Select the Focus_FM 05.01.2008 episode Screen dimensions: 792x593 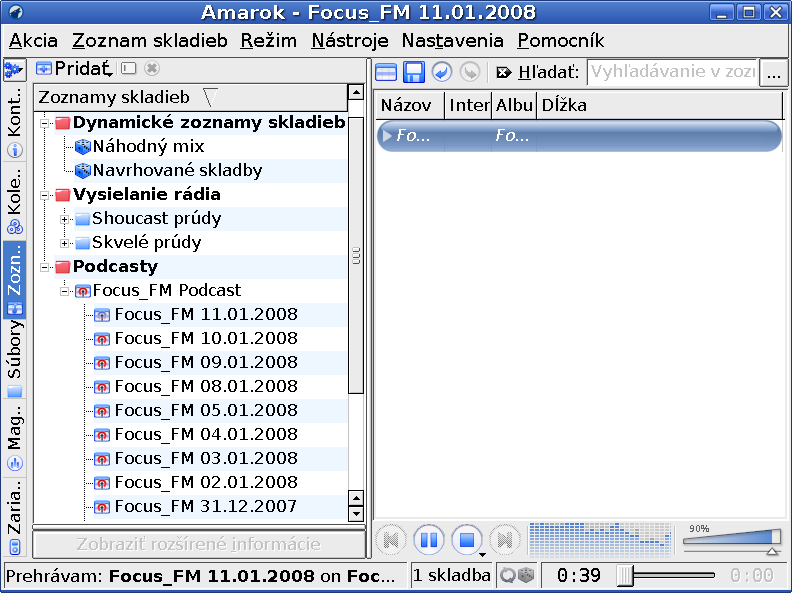point(206,410)
